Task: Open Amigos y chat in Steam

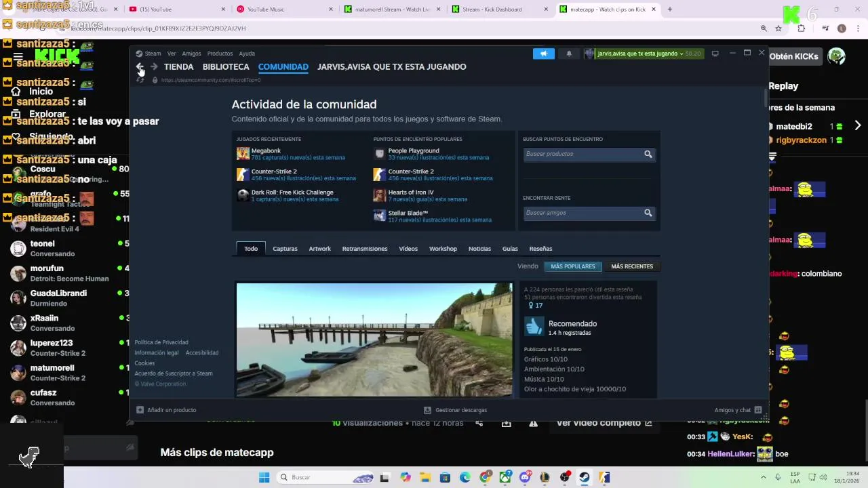Action: pos(738,410)
